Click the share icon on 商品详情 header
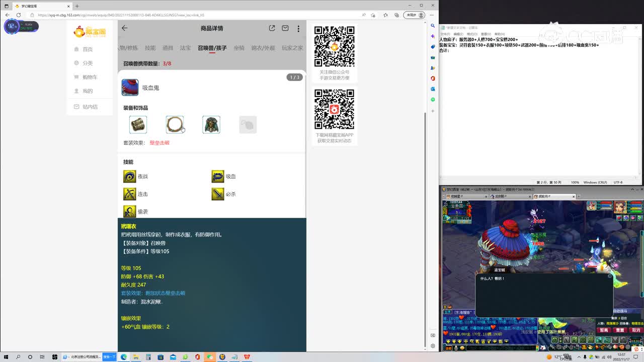The image size is (644, 362). click(x=272, y=29)
